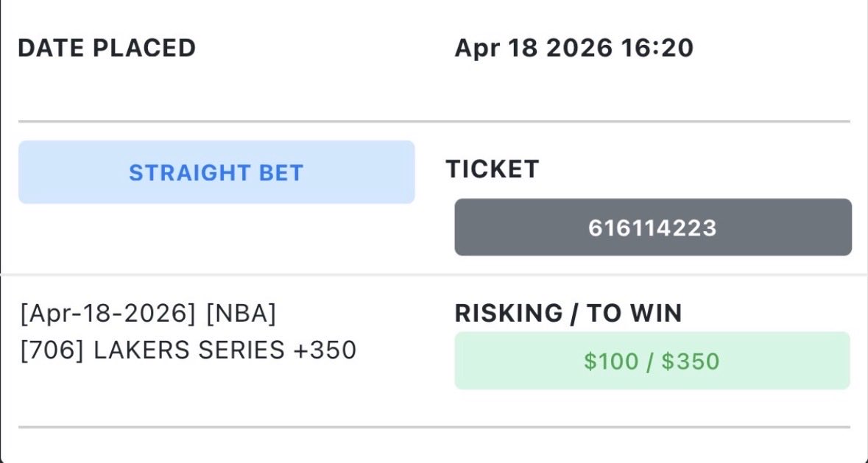Select the [Apr-18-2026] bracketed event date
The width and height of the screenshot is (868, 463).
(x=108, y=314)
